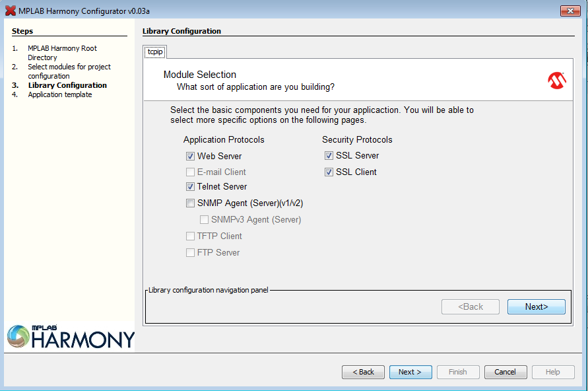
Task: Uncheck the Web Server checkbox
Action: pos(191,156)
